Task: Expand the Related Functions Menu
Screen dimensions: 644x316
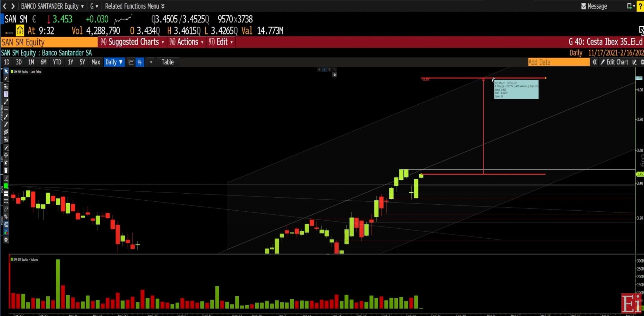Action: pyautogui.click(x=135, y=6)
